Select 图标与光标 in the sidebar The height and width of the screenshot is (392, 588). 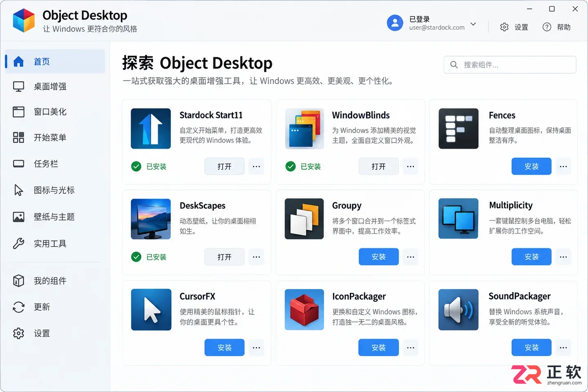point(55,190)
